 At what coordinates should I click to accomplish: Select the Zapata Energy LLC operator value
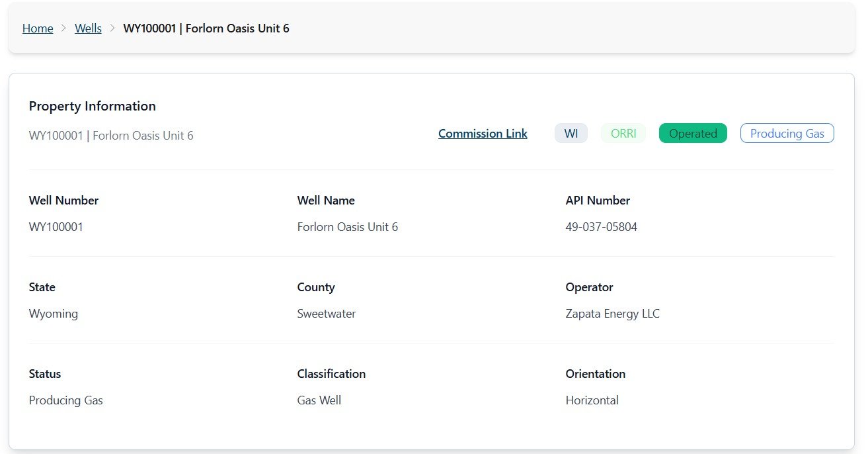pyautogui.click(x=613, y=314)
